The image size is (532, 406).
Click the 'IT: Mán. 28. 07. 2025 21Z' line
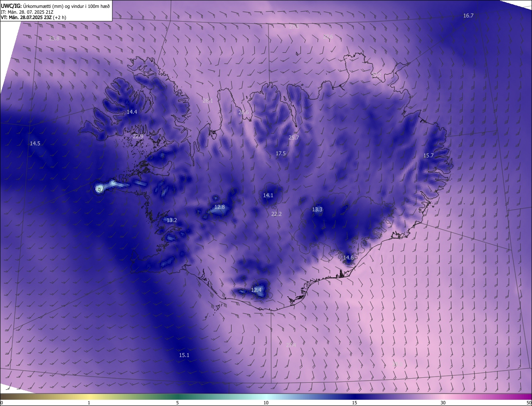27,12
